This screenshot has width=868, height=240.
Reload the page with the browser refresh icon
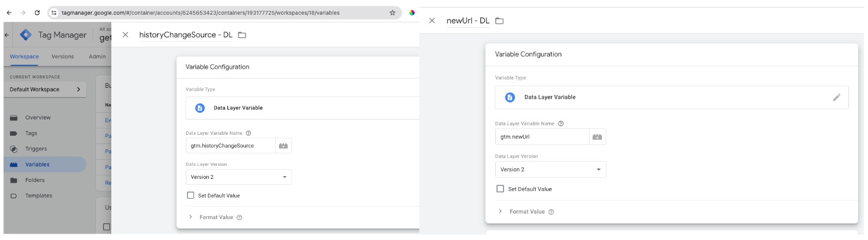36,13
